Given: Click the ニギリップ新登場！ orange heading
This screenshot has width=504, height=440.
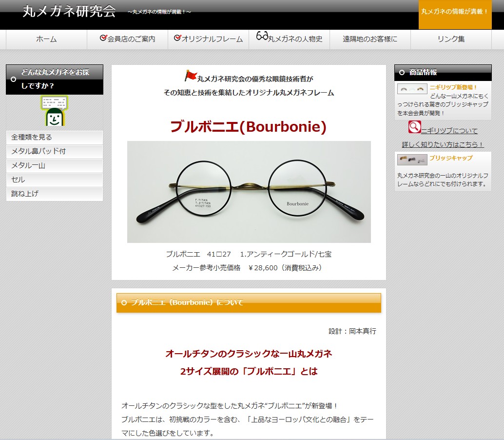Looking at the screenshot, I should [x=453, y=87].
